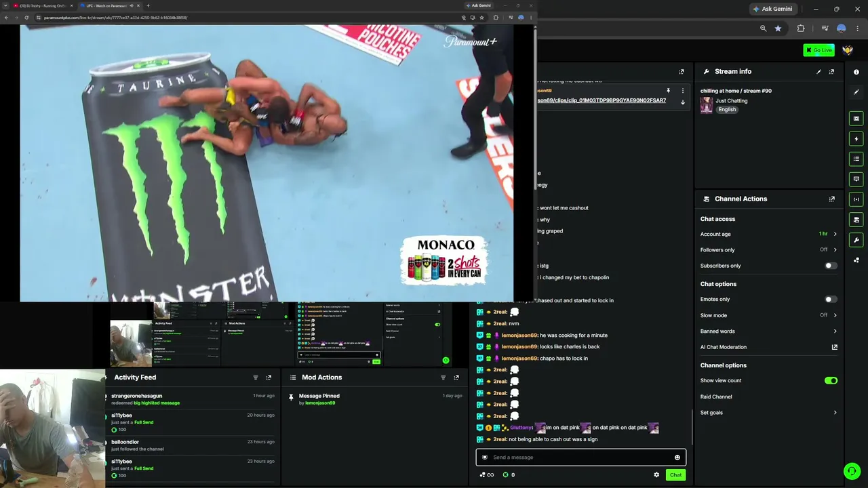Open a new tab in the front browser
The width and height of the screenshot is (868, 488).
[148, 5]
